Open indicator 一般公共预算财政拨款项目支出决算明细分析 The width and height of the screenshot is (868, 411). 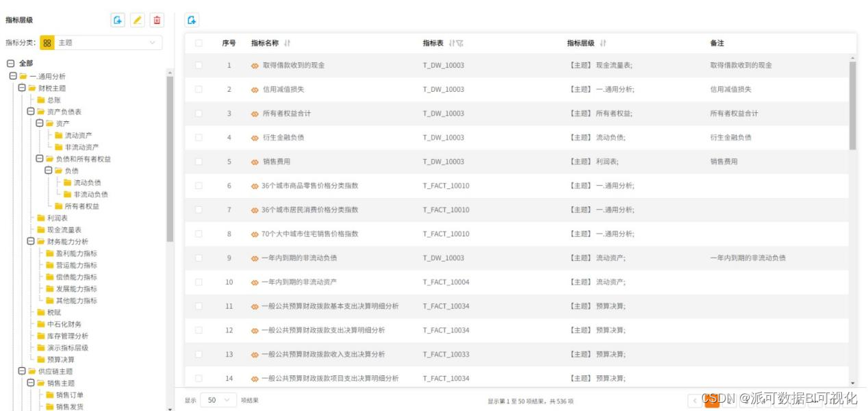click(x=330, y=378)
